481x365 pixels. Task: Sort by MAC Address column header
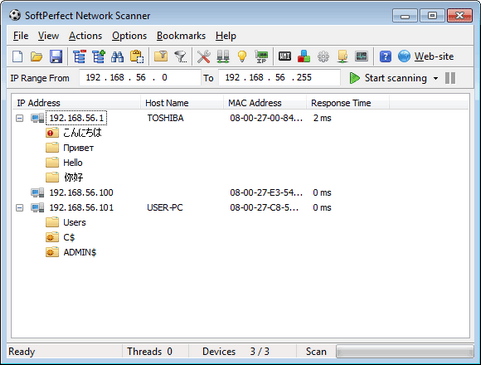click(x=265, y=103)
